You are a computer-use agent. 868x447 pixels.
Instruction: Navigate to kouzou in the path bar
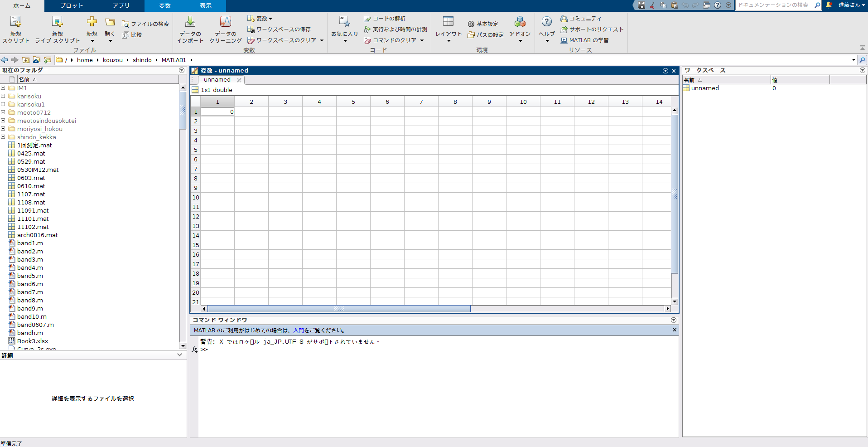coord(113,60)
